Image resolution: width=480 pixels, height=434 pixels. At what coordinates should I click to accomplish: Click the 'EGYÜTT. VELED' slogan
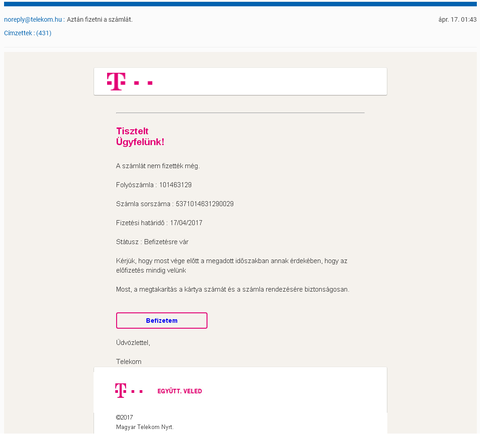click(x=180, y=391)
